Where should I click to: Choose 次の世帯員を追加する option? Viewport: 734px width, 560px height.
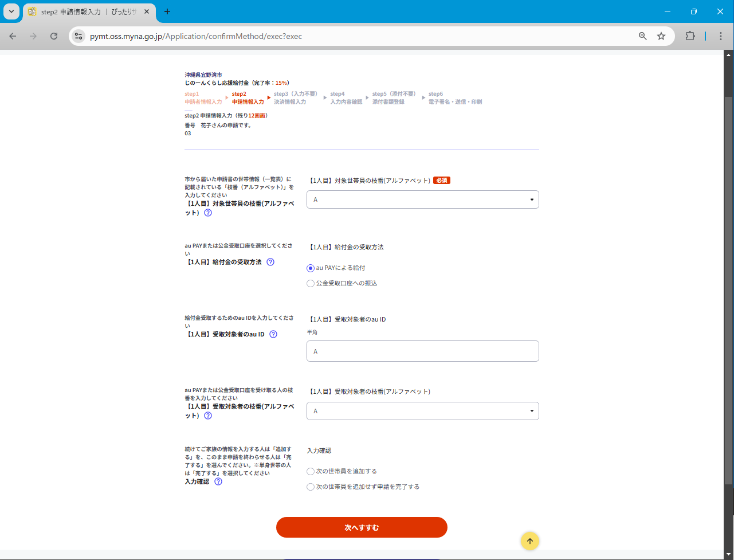pos(311,471)
